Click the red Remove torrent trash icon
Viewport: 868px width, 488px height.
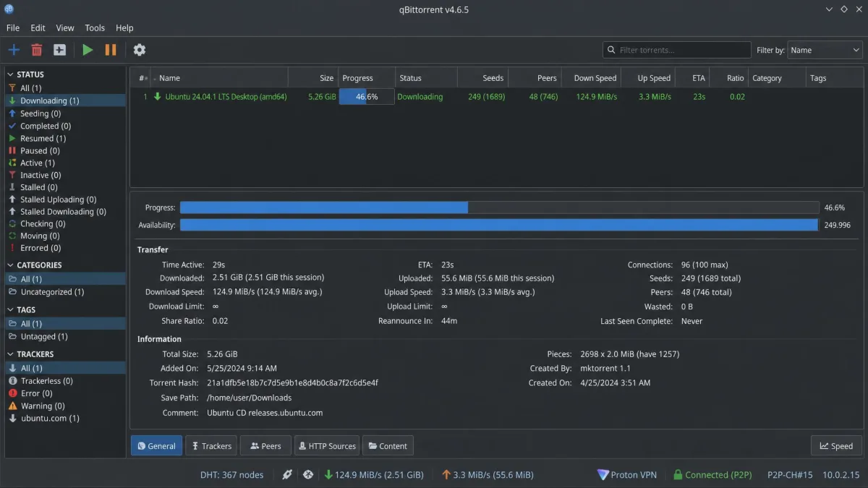click(x=37, y=50)
